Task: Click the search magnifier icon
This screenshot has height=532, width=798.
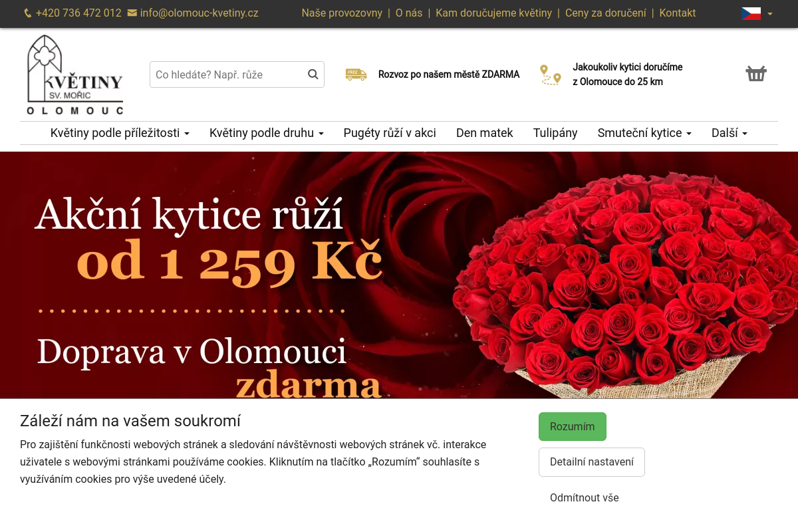Action: (x=313, y=74)
